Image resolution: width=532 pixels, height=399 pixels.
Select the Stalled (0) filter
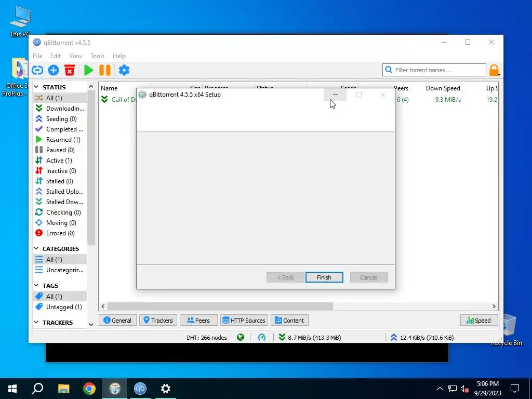pos(60,181)
